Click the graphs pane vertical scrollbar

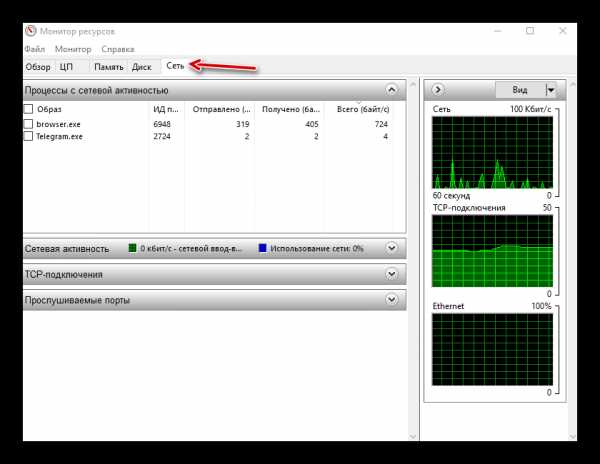coord(572,260)
